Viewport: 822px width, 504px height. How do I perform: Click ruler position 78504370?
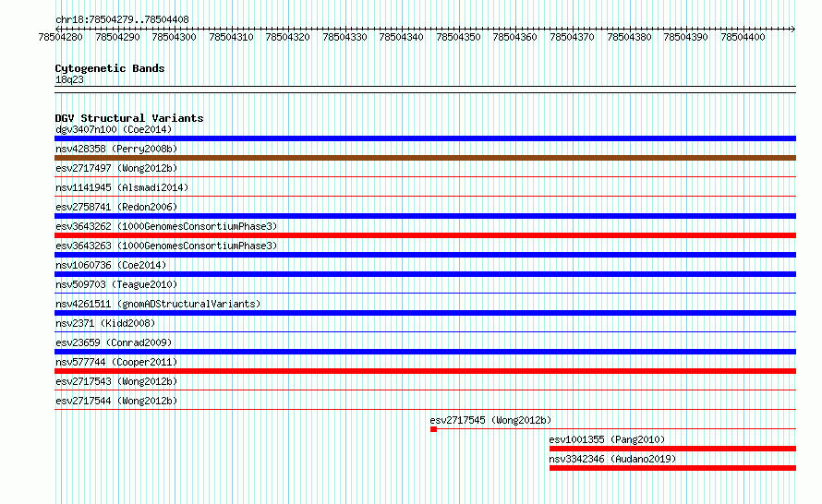[x=572, y=37]
